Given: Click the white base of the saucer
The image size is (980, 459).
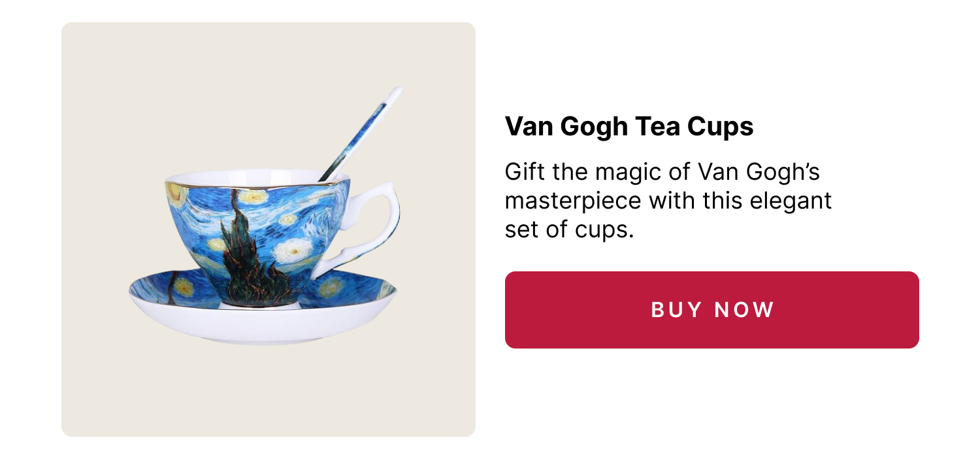Looking at the screenshot, I should point(261,327).
